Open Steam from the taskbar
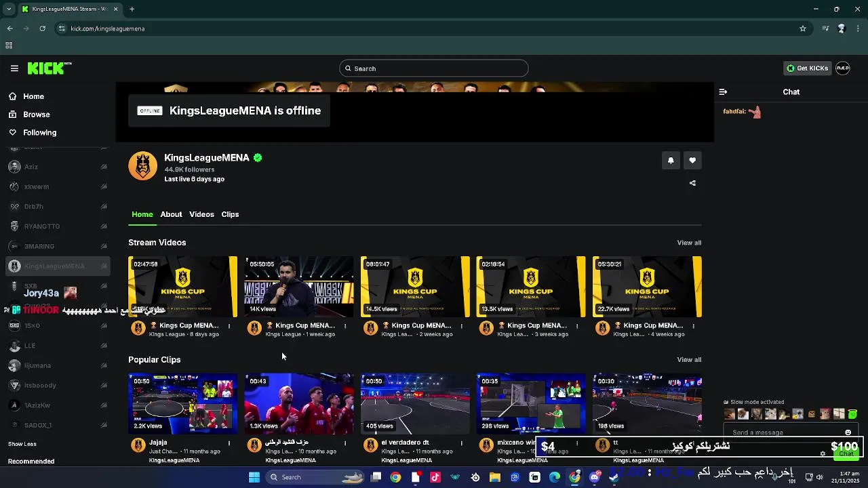The height and width of the screenshot is (488, 868). 614,477
